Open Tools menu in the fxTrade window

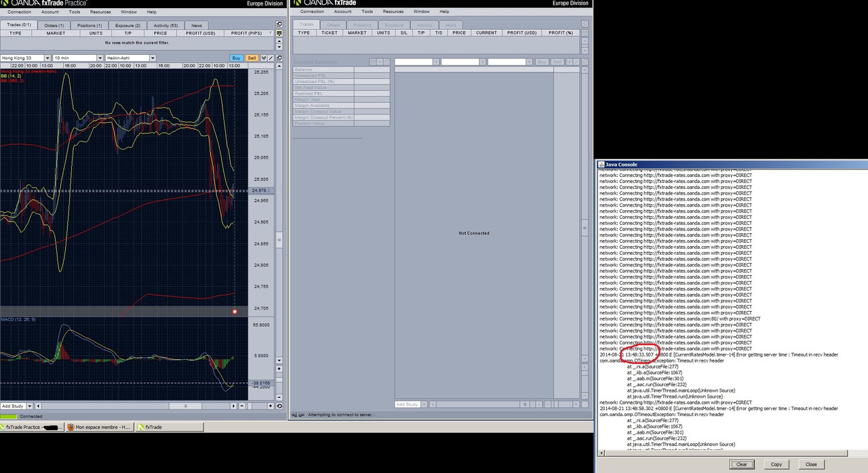(x=367, y=12)
